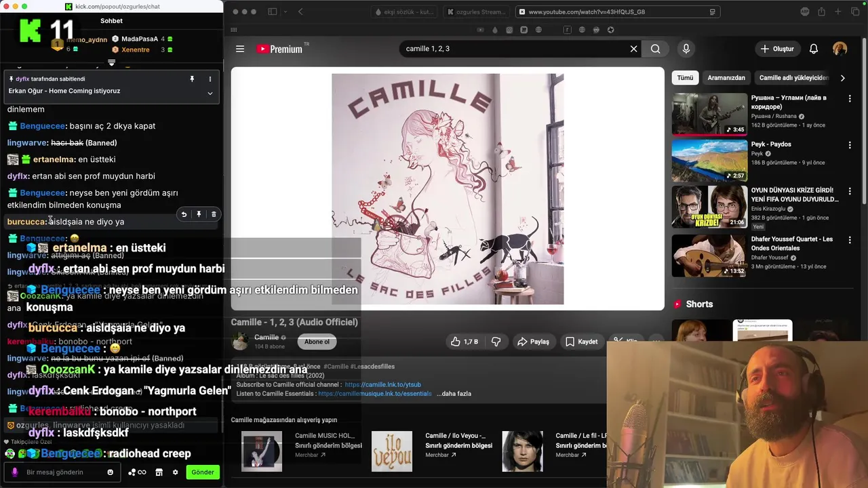Open camillemusique.lnk.to/essentials link
The height and width of the screenshot is (488, 868).
coord(374,393)
